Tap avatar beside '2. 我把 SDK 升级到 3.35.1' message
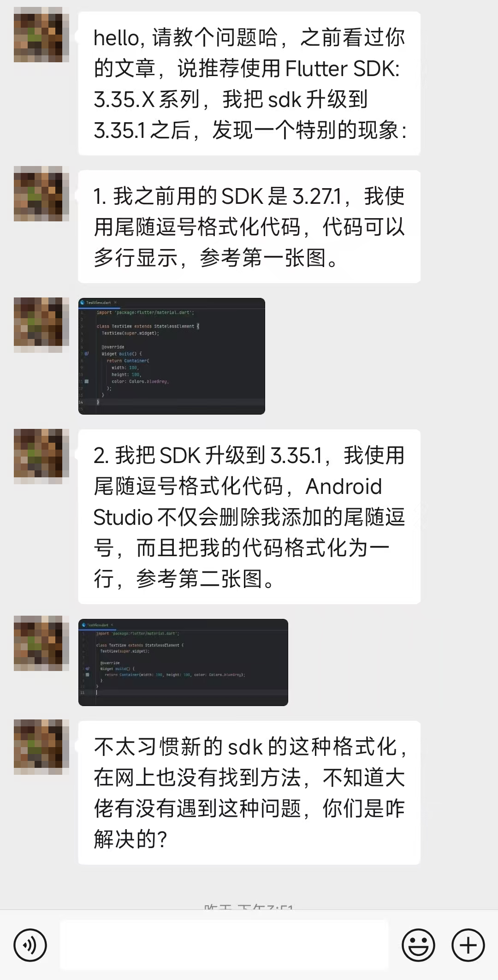Image resolution: width=498 pixels, height=980 pixels. click(41, 457)
